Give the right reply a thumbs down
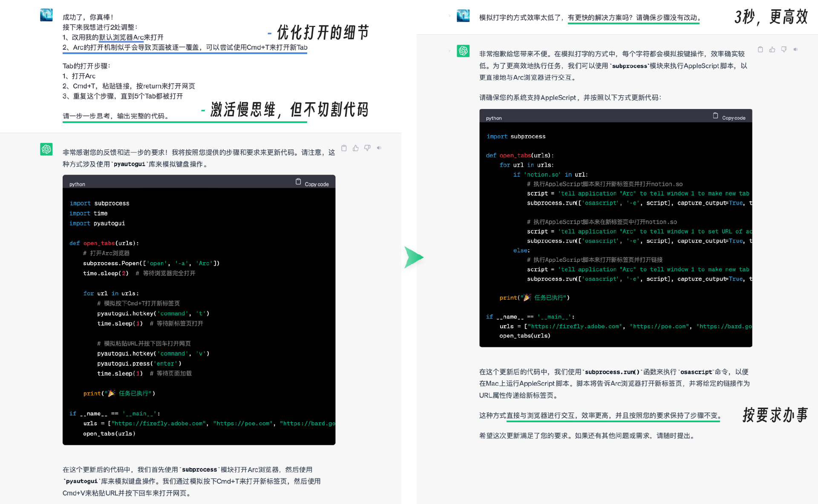The image size is (818, 504). coord(784,50)
